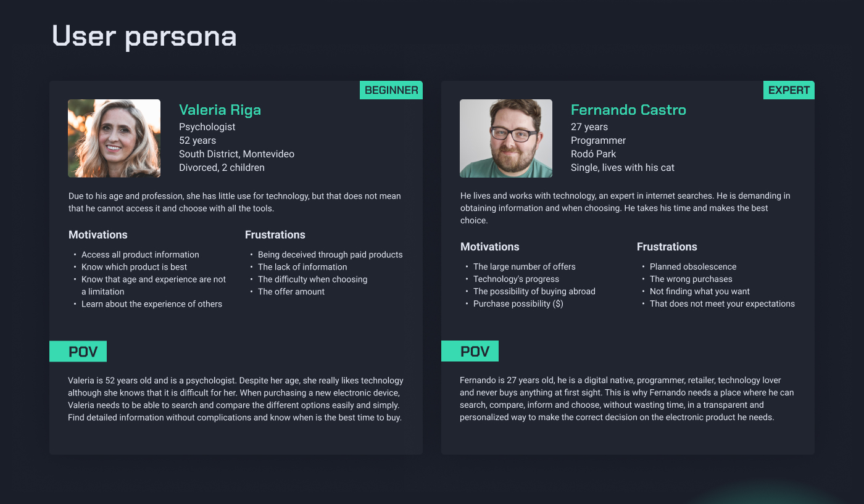864x504 pixels.
Task: Click the BEGINNER badge
Action: (x=391, y=90)
